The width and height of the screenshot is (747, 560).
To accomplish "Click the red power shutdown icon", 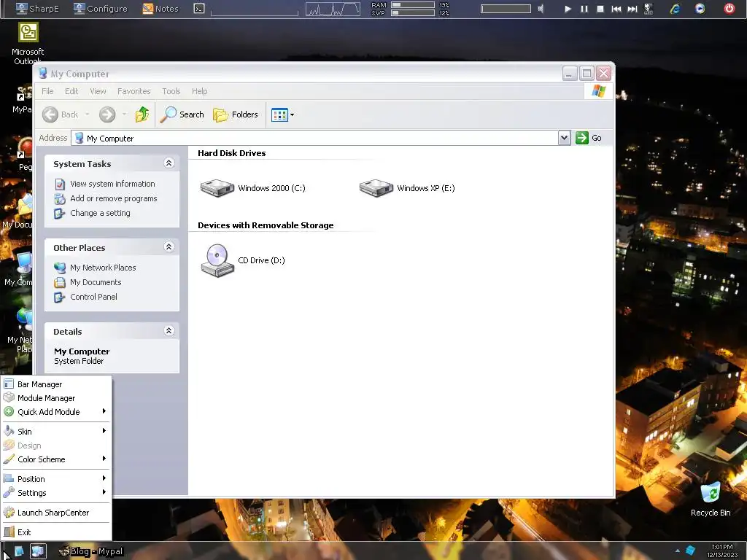I will point(729,9).
